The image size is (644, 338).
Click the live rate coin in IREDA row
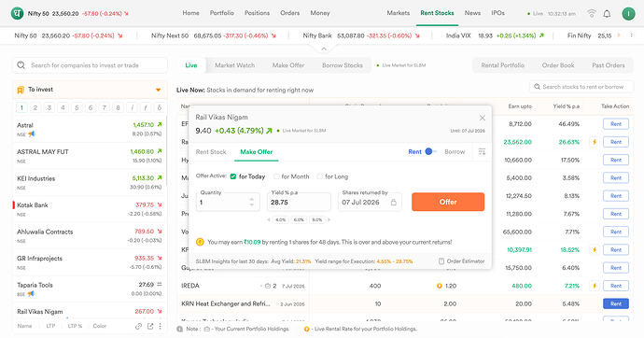coord(439,286)
